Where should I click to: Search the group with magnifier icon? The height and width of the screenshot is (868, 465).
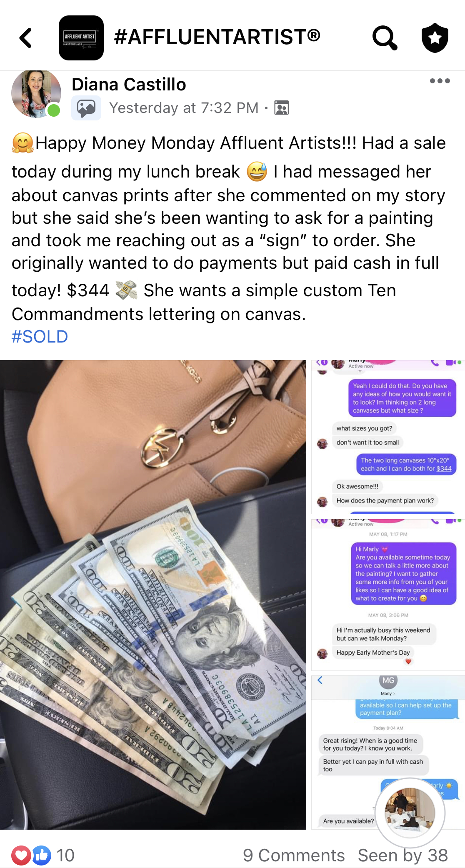pos(385,38)
